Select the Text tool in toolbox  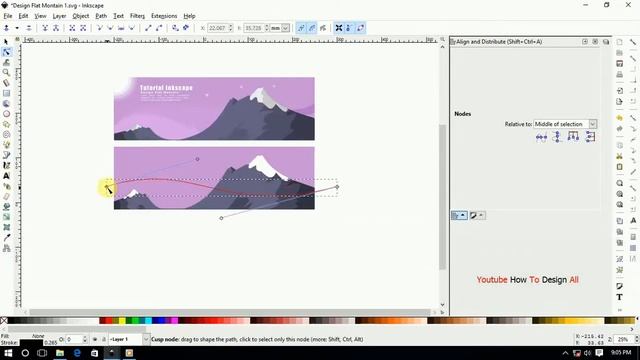(6, 176)
